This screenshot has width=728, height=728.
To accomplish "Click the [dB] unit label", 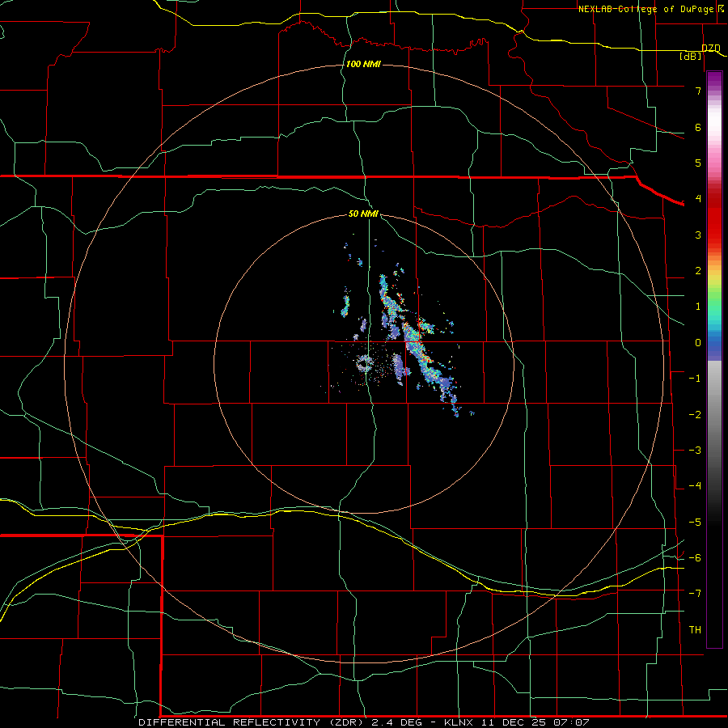I will pos(691,56).
